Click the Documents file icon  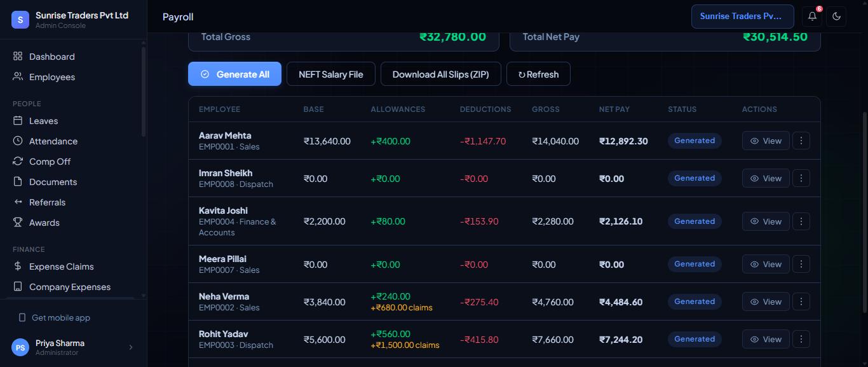pyautogui.click(x=18, y=182)
